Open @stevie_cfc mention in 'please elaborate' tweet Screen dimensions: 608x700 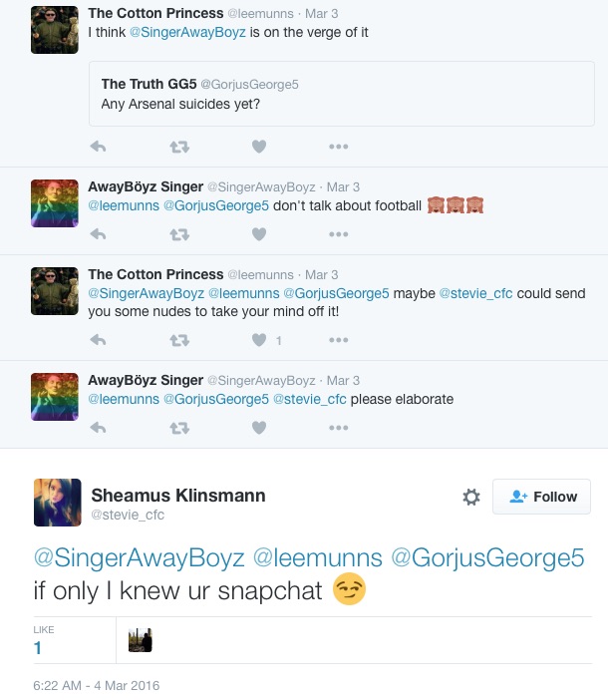pos(310,399)
